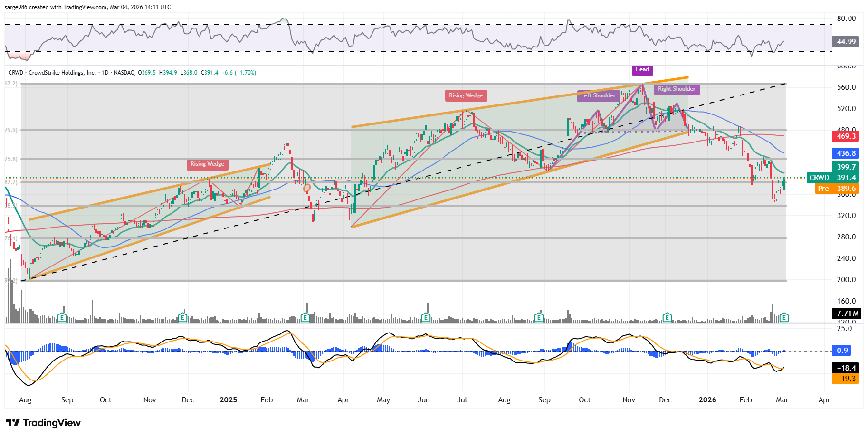This screenshot has height=437, width=868.
Task: Select the earnings E marker in March 2026
Action: (784, 317)
